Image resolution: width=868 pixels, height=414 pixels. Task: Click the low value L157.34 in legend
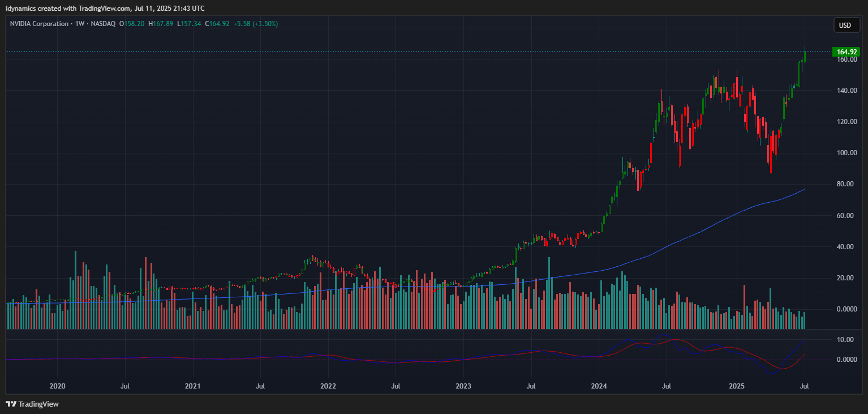pos(189,24)
